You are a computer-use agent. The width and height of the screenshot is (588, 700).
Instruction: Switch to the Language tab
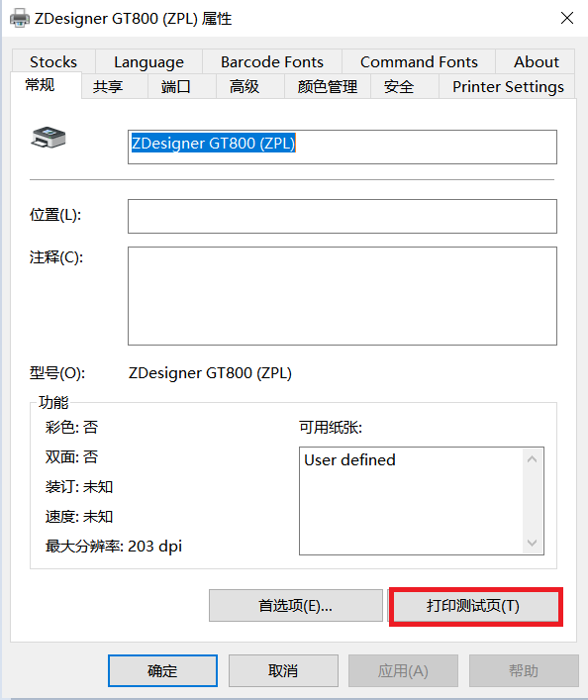[x=148, y=61]
